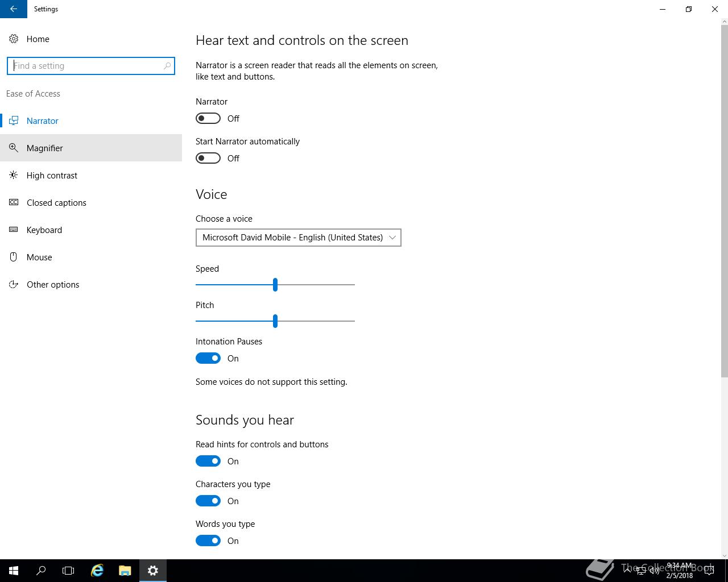Viewport: 728px width, 582px height.
Task: Click the Settings gear taskbar icon
Action: 153,571
